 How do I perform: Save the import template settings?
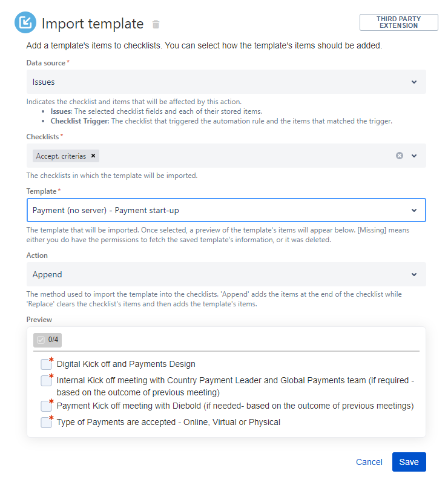409,462
